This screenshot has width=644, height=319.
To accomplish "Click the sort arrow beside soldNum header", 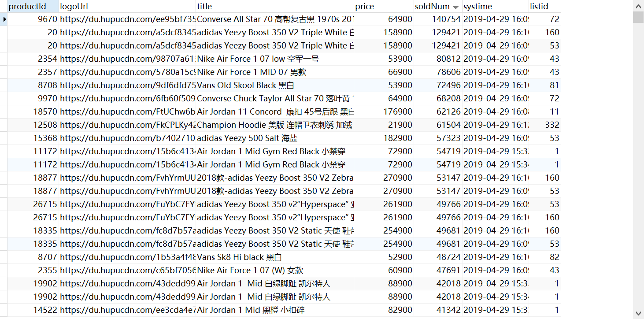I will pyautogui.click(x=455, y=7).
